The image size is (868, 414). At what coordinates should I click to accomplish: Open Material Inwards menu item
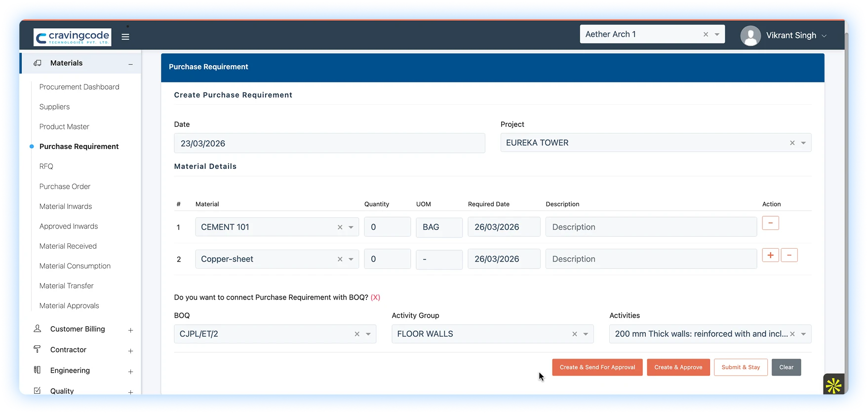click(x=66, y=206)
